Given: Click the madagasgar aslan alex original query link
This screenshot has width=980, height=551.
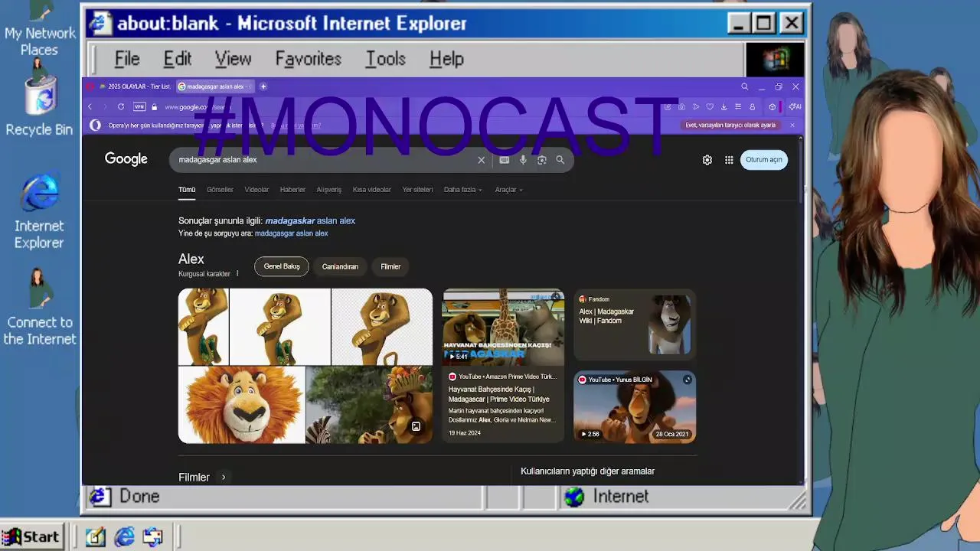Looking at the screenshot, I should [291, 233].
